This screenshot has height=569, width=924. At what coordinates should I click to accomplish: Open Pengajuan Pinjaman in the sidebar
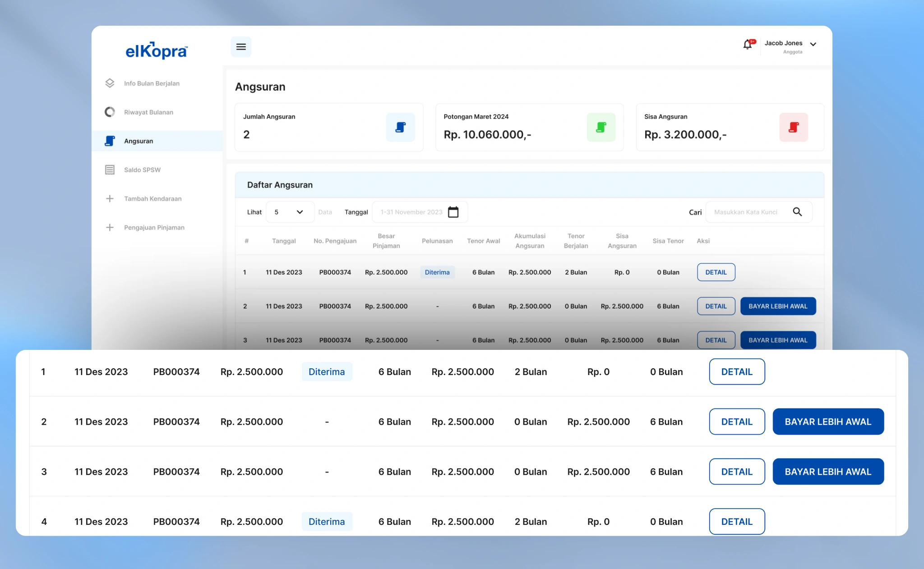[154, 228]
